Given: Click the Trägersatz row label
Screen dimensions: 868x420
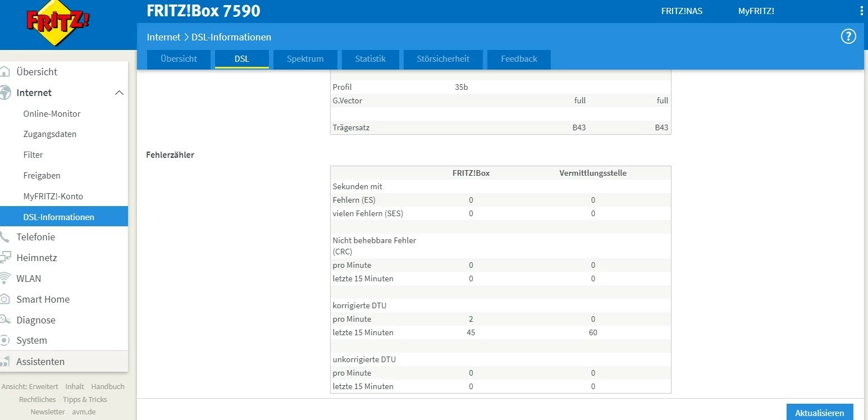Looking at the screenshot, I should point(351,127).
